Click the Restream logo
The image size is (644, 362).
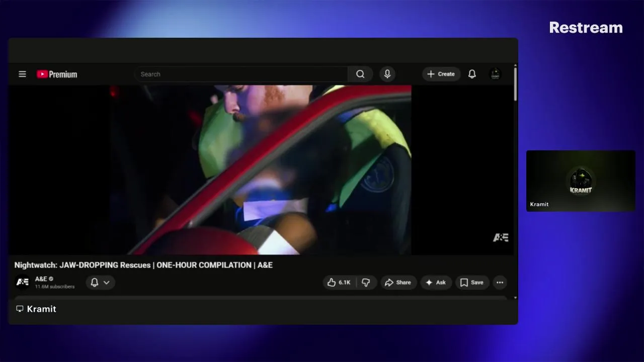pos(586,28)
